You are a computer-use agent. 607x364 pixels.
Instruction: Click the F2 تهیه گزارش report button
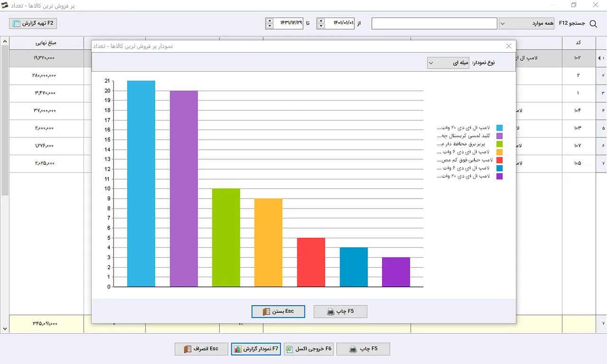pos(33,23)
